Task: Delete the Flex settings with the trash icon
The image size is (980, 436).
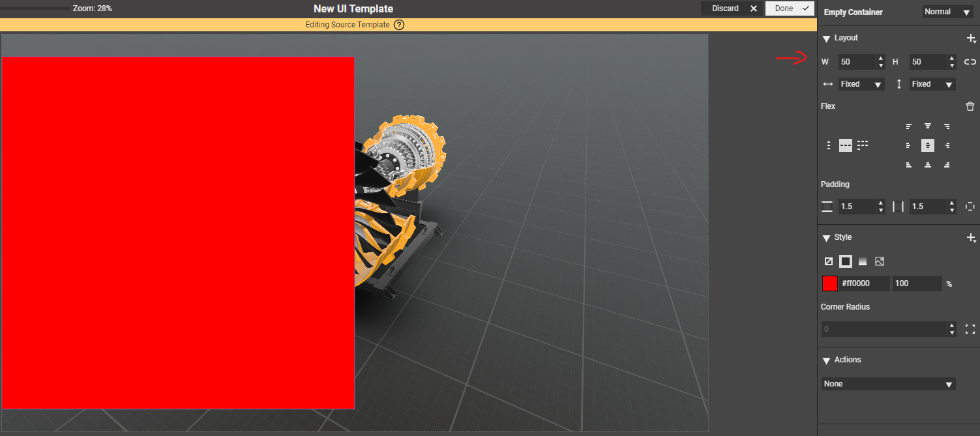Action: 970,106
